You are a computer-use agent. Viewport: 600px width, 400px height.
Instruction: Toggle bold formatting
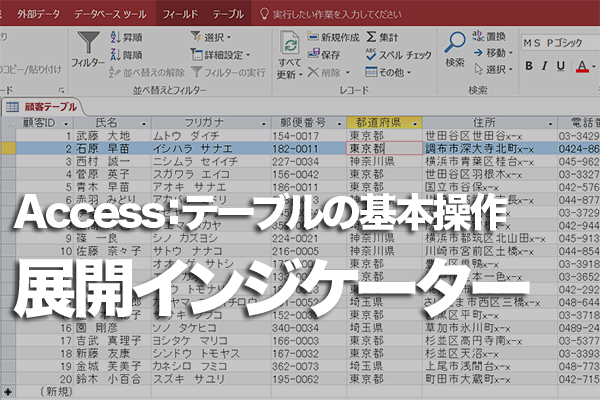click(529, 66)
